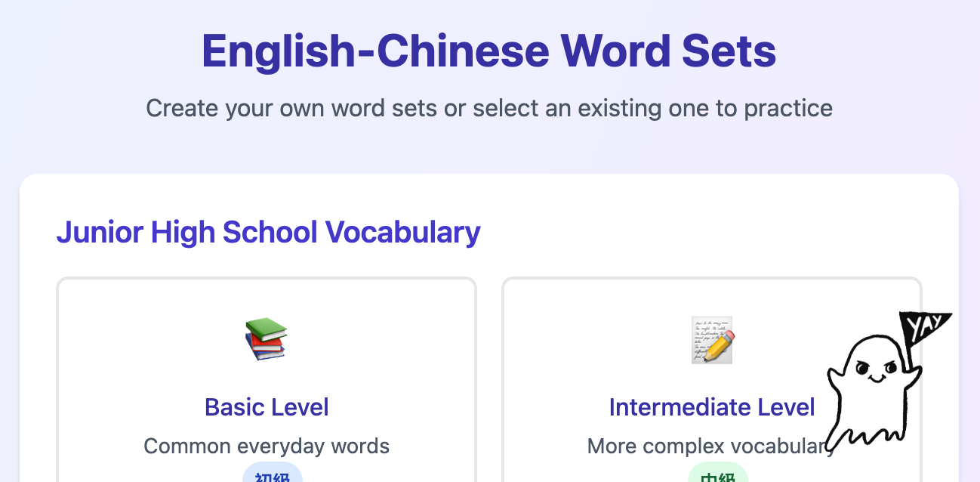Click the memo and pencil icon

(712, 339)
